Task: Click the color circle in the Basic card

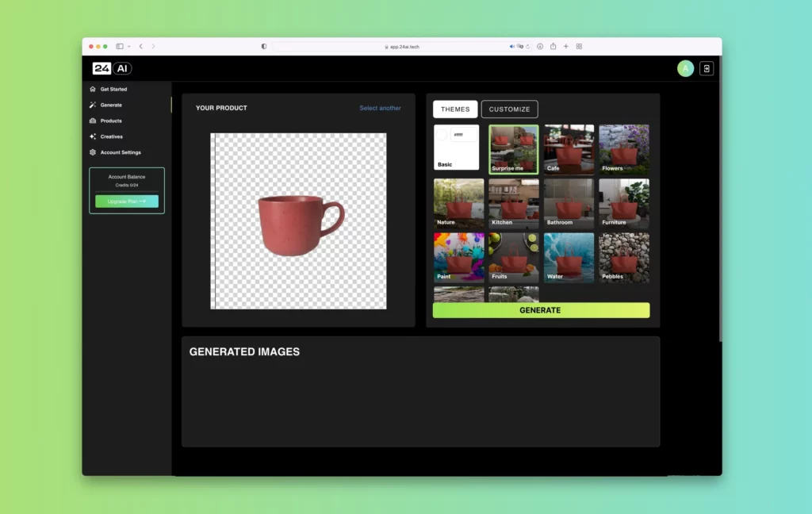Action: point(441,135)
